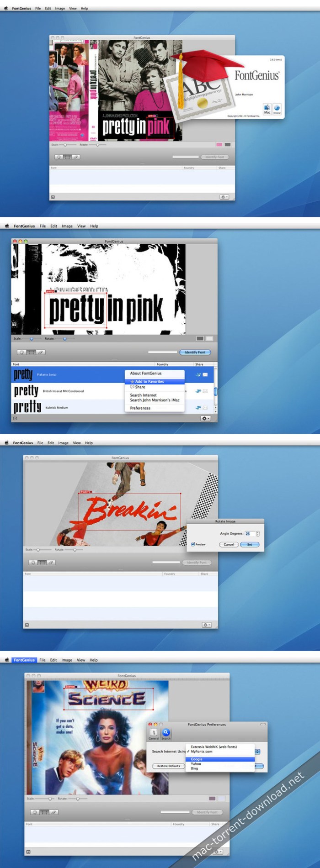
Task: Choose Extensis WebINK (web fonts) option
Action: click(220, 747)
